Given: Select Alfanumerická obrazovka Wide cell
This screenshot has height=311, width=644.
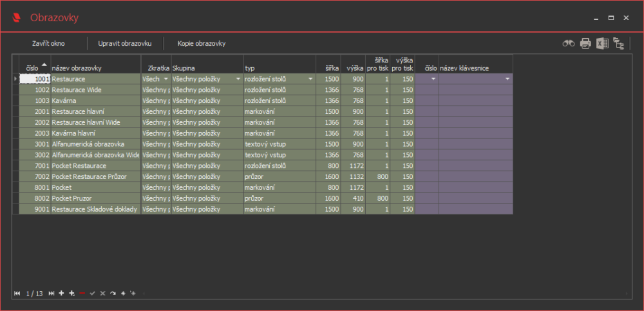Looking at the screenshot, I should (96, 155).
